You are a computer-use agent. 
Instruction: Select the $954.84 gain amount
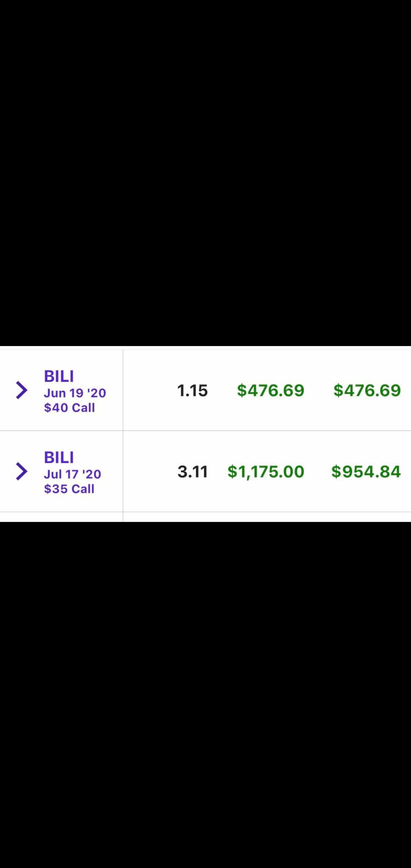(x=366, y=471)
